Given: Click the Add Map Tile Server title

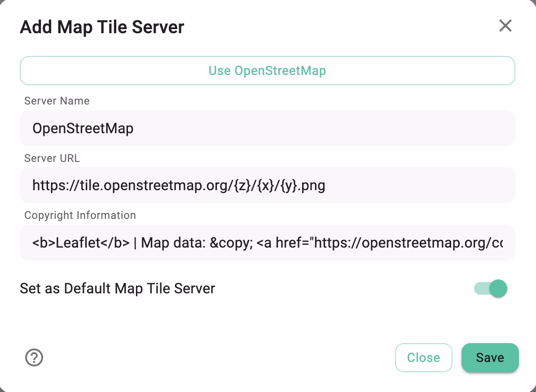Looking at the screenshot, I should point(101,27).
